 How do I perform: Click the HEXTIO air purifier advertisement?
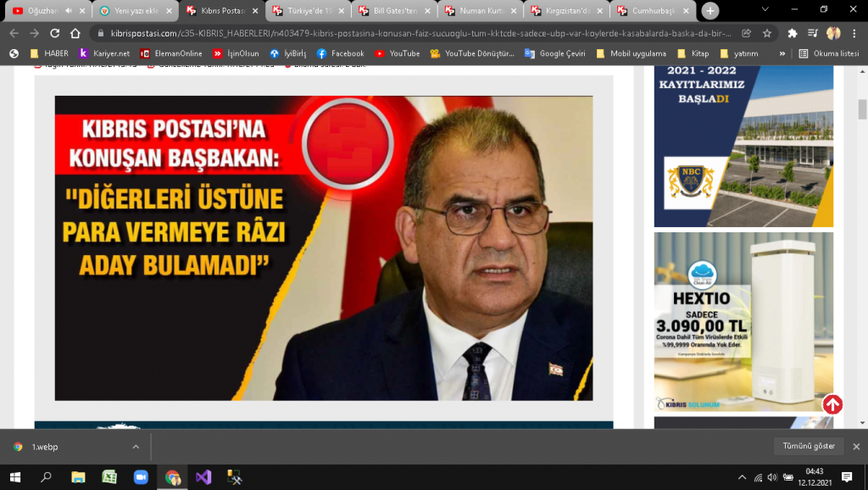click(x=743, y=323)
